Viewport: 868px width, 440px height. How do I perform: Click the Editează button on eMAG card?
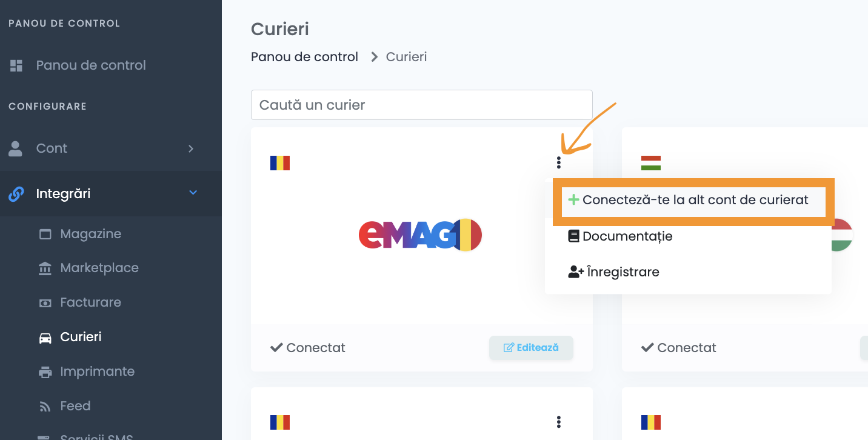pos(531,348)
